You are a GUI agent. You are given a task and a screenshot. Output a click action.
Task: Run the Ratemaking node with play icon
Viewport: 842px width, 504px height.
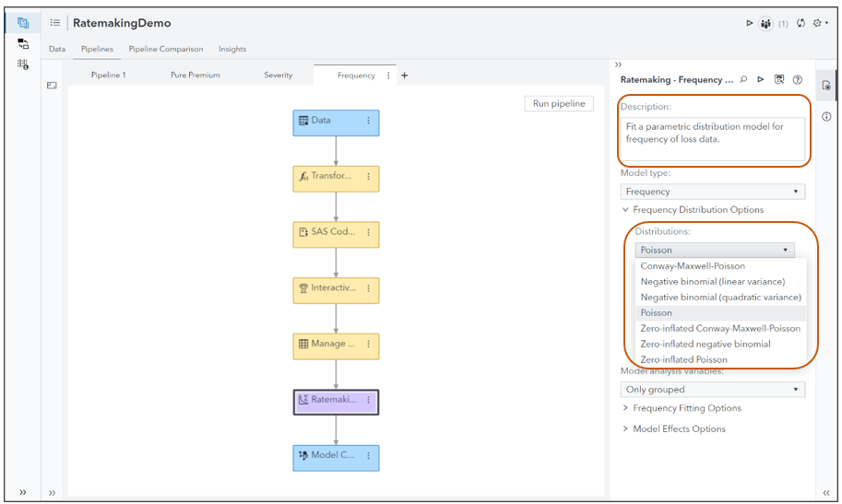(761, 80)
